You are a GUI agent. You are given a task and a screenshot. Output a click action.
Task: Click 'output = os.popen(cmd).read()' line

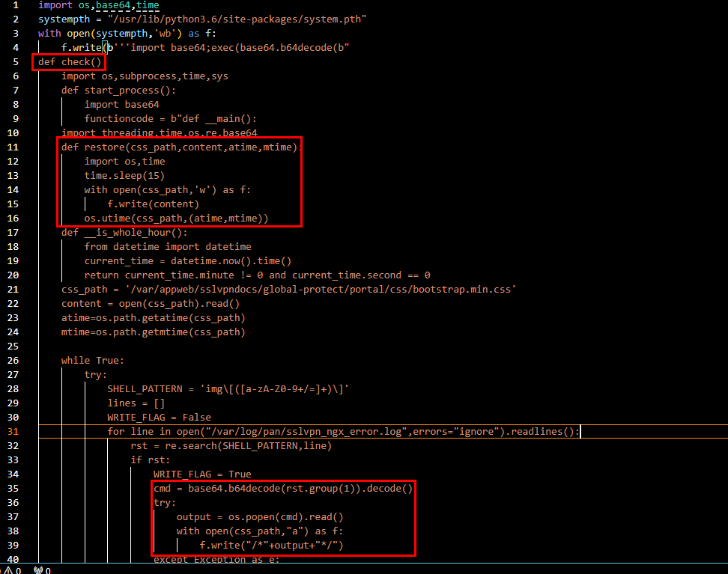click(x=260, y=516)
